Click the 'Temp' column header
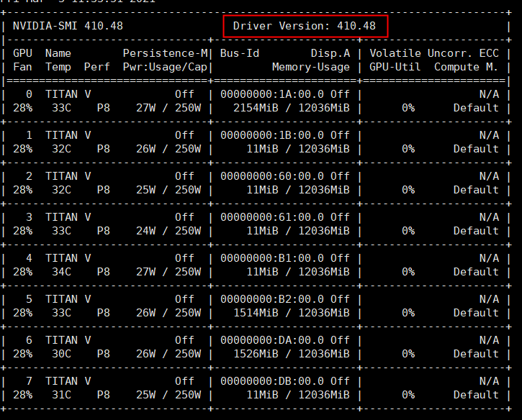 click(58, 67)
